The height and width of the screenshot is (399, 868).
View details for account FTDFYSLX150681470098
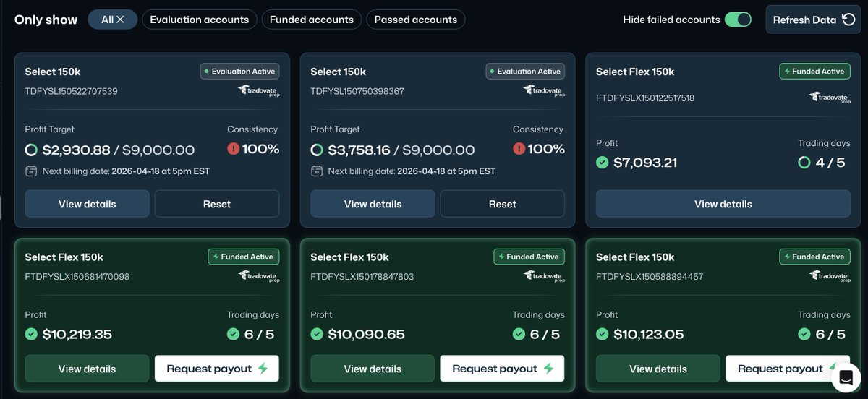point(88,369)
